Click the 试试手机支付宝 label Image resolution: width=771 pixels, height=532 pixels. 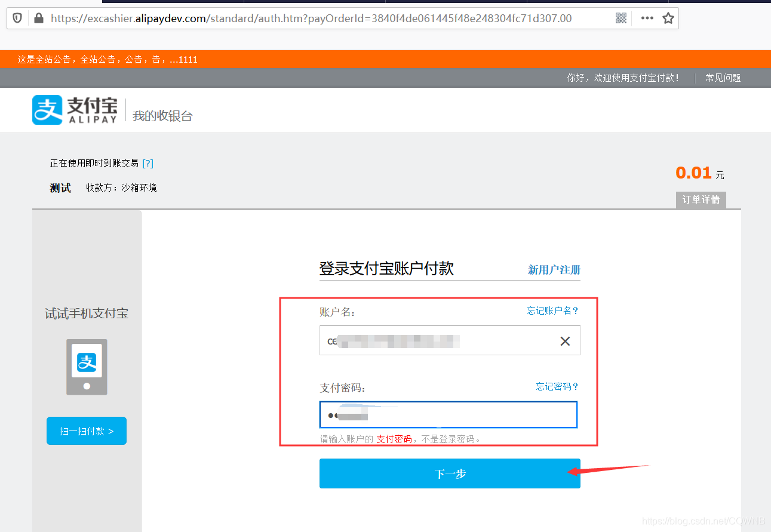click(87, 313)
